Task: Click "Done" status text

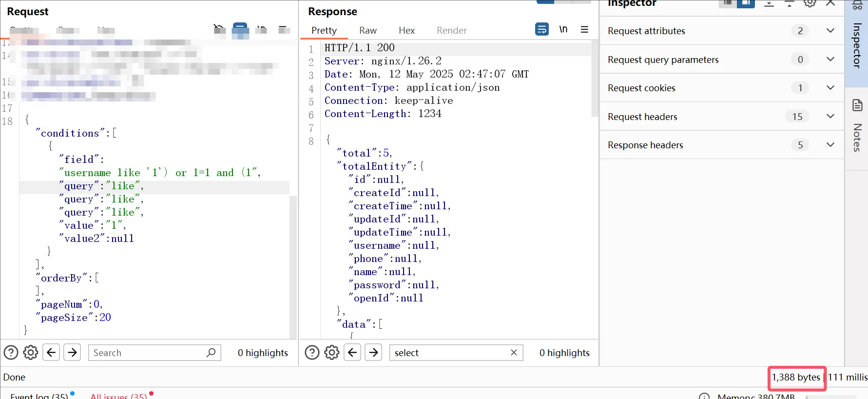Action: click(14, 377)
